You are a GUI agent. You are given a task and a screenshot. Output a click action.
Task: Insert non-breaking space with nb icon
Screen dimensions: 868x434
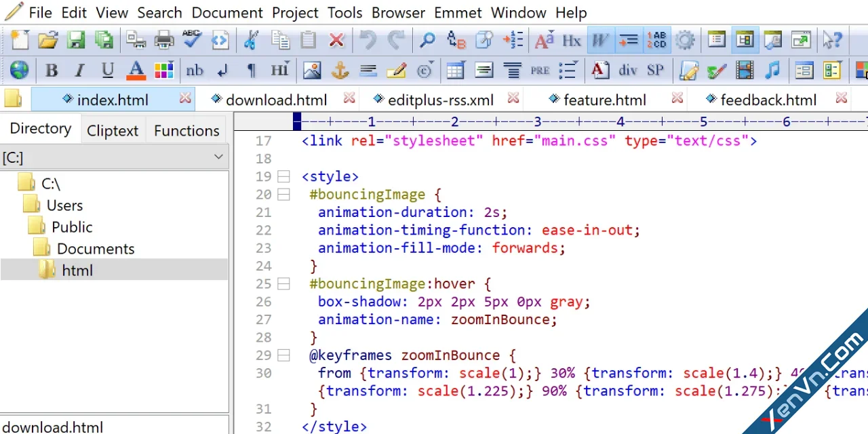point(195,70)
